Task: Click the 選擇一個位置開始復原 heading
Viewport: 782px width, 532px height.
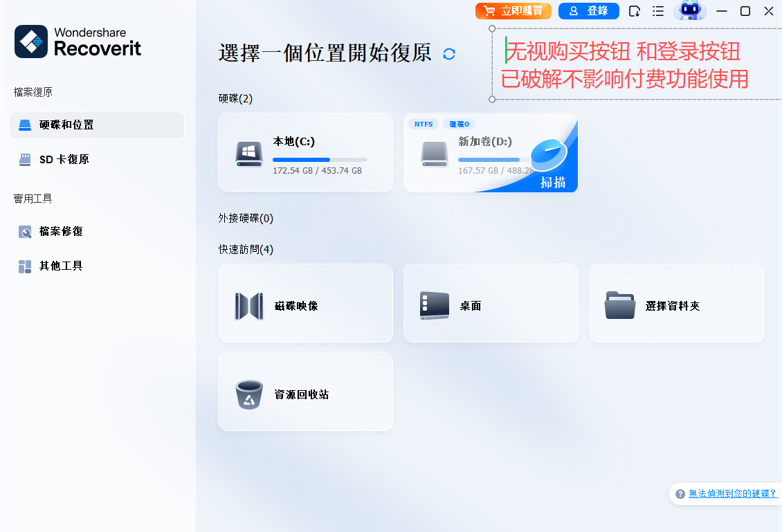Action: pyautogui.click(x=325, y=53)
